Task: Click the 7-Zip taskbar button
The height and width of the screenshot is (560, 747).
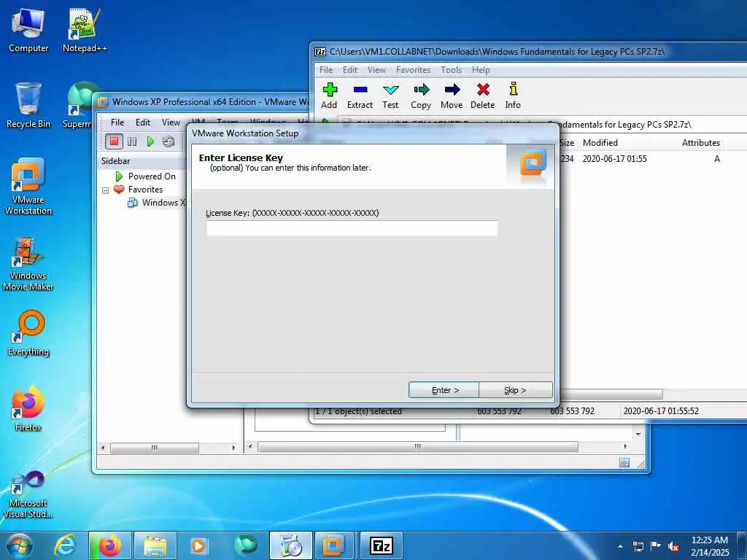Action: (x=381, y=545)
